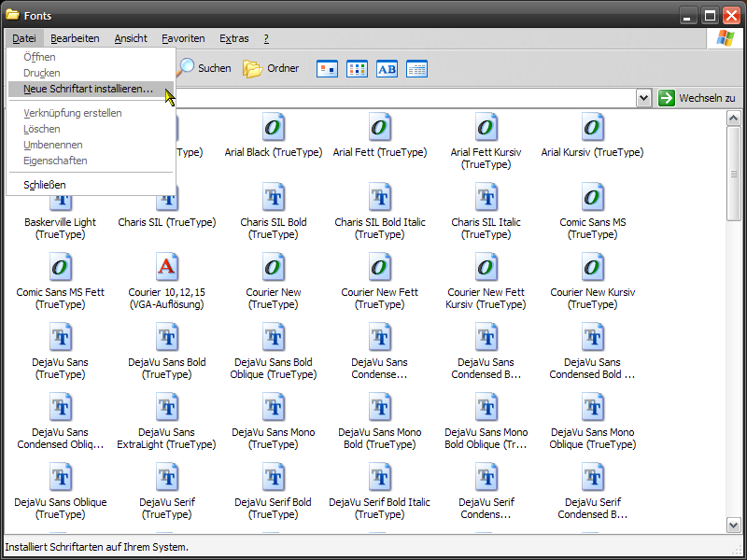This screenshot has width=747, height=560.
Task: Click the vertical scrollbar thumb
Action: click(733, 174)
